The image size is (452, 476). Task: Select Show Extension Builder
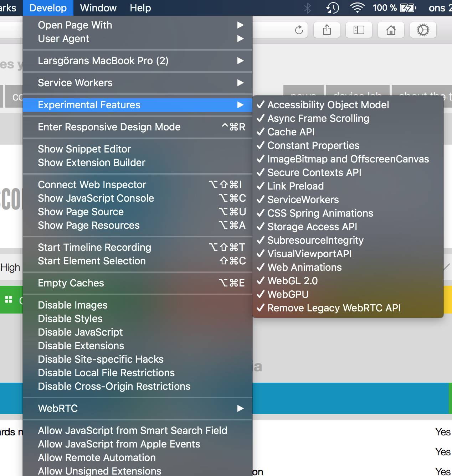(x=138, y=162)
